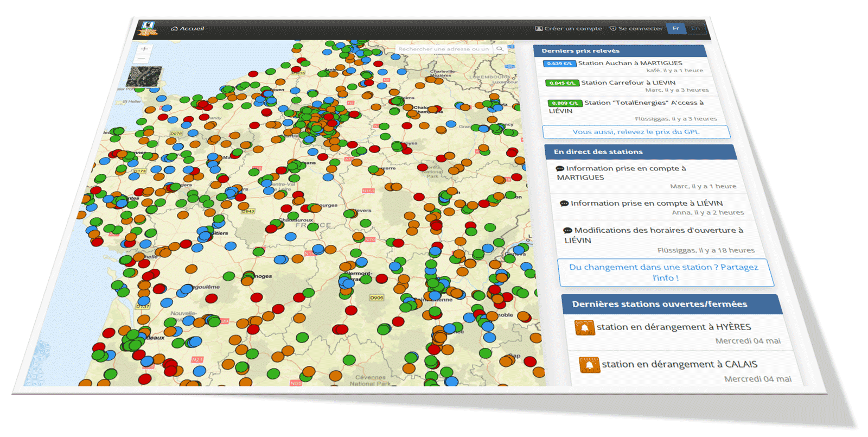The width and height of the screenshot is (868, 437).
Task: Click the speech bubble icon beside MARTIGUES information
Action: tap(560, 169)
